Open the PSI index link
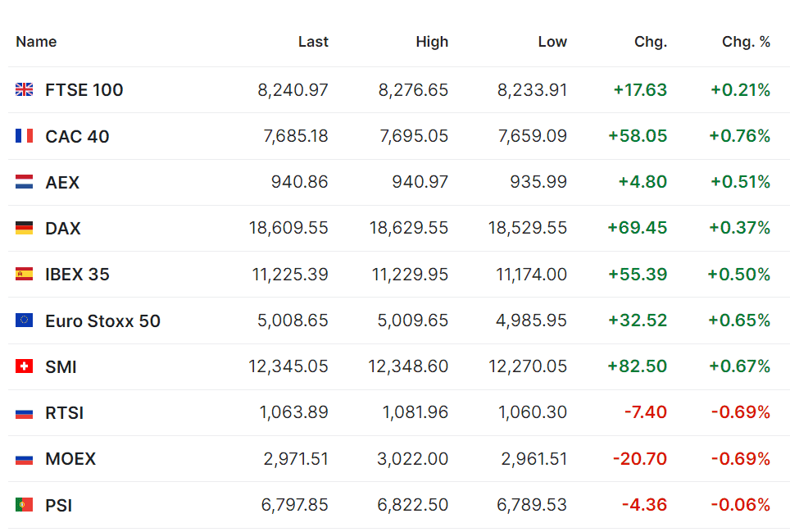Viewport: 790px width, 532px height. (59, 505)
